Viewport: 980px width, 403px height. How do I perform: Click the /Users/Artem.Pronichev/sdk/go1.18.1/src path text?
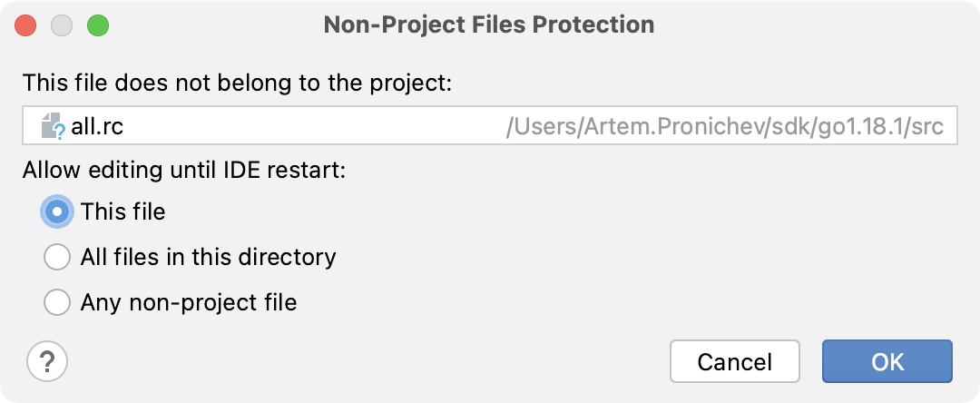(x=726, y=126)
